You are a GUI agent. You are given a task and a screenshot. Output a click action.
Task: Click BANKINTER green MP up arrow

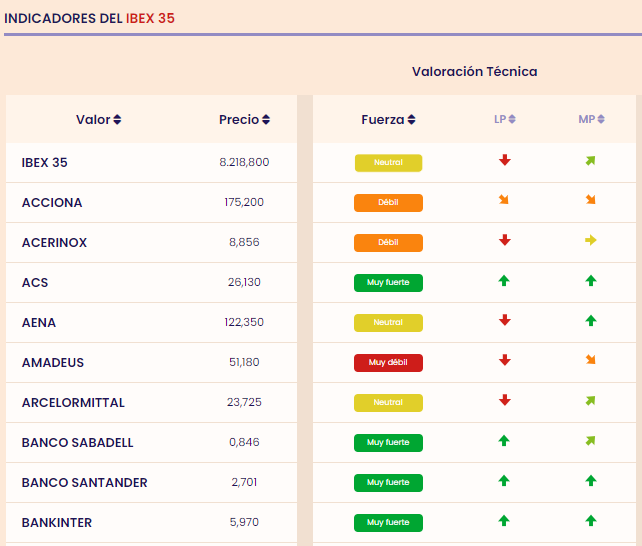(591, 521)
